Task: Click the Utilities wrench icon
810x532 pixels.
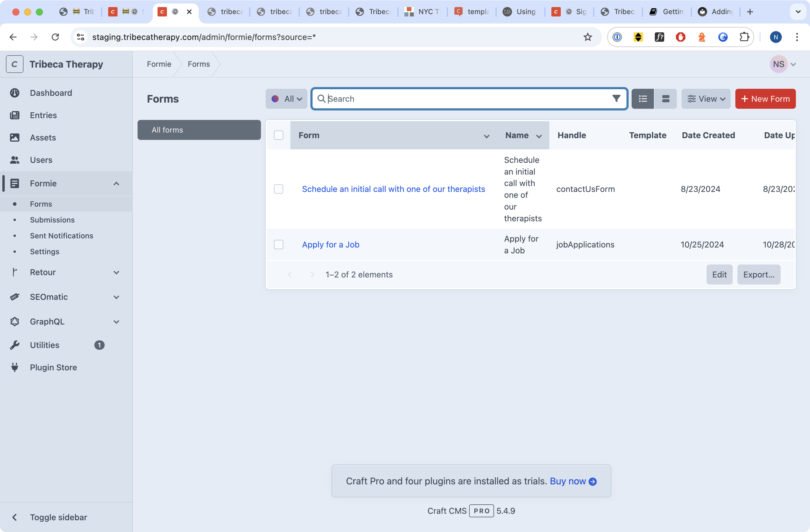Action: coord(15,345)
